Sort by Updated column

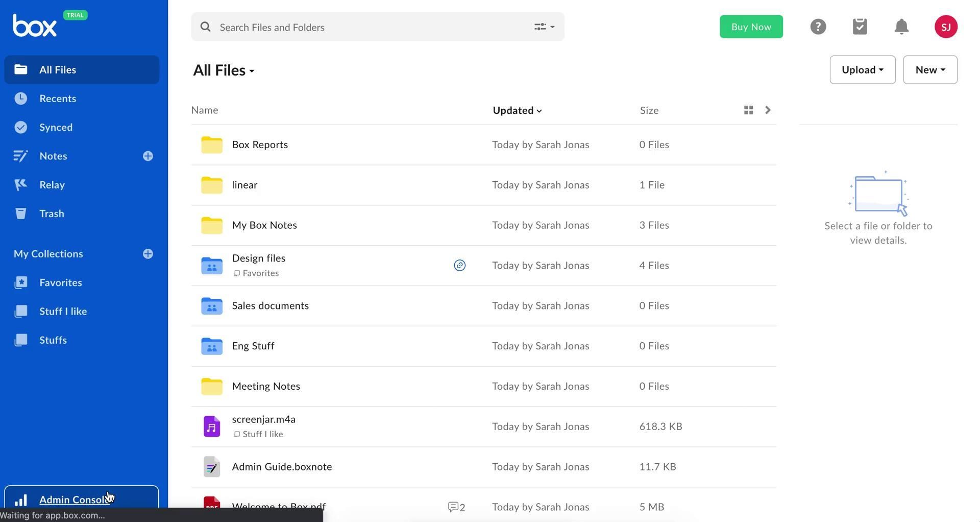(x=517, y=110)
